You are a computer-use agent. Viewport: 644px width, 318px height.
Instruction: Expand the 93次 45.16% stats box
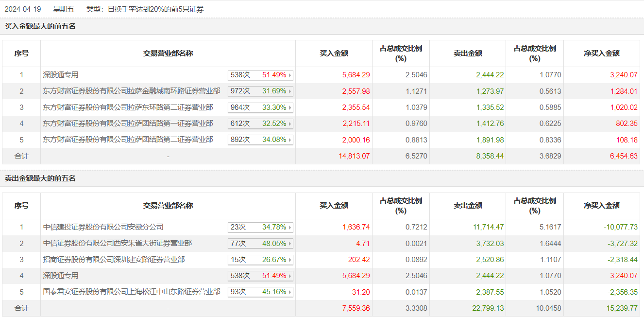[260, 292]
